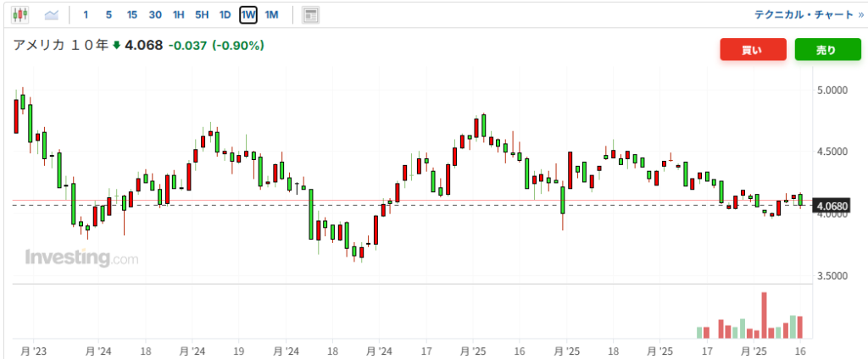Select the 5 minute timeframe
Viewport: 868px width, 359px height.
pyautogui.click(x=108, y=14)
